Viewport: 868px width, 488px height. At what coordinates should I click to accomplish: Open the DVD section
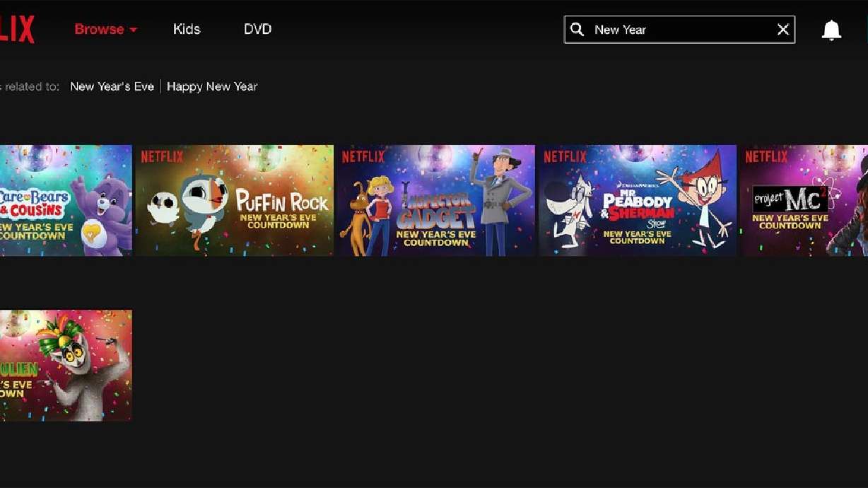pos(257,29)
